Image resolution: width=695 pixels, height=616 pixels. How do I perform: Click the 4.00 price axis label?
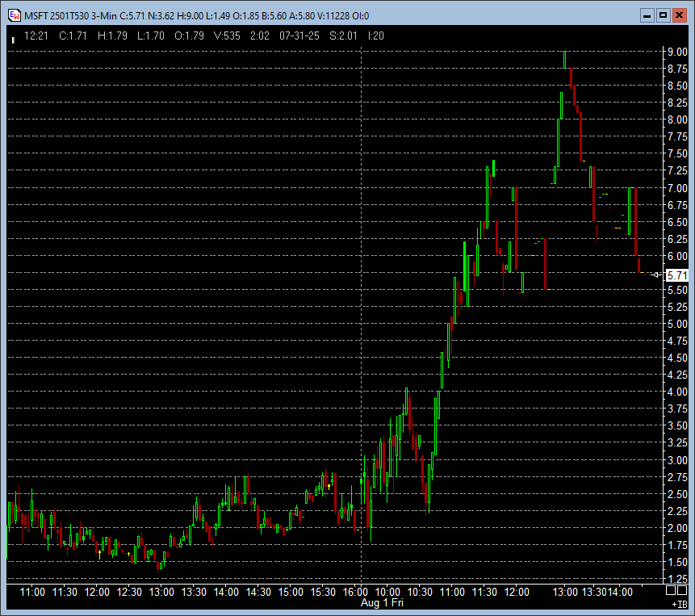678,392
